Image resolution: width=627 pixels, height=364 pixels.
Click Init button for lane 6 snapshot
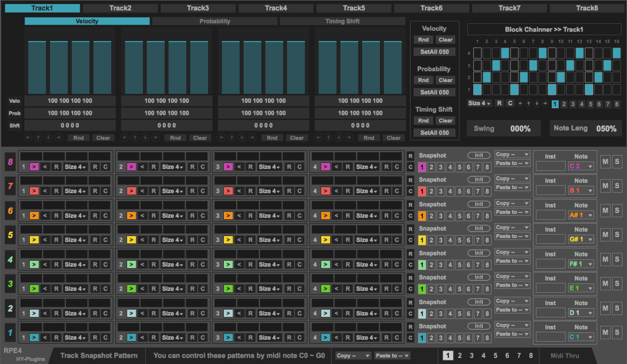(479, 204)
